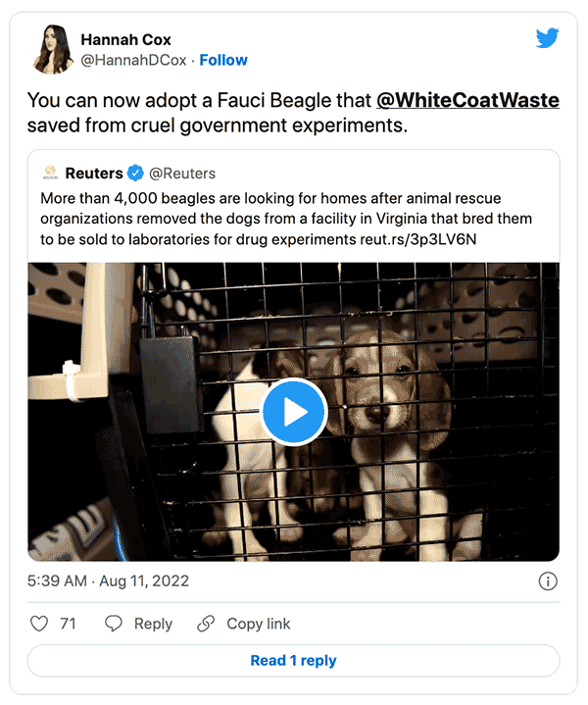Play the beagle video
588x705 pixels.
tap(293, 412)
